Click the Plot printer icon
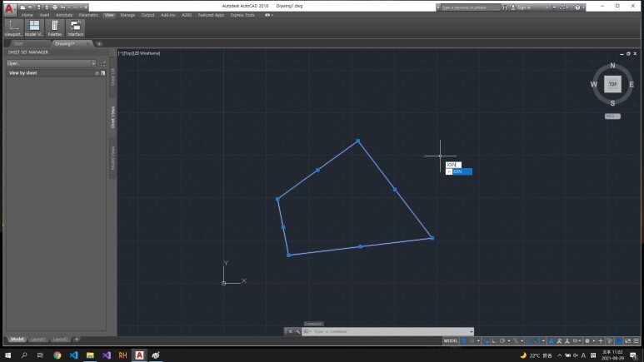 point(55,7)
